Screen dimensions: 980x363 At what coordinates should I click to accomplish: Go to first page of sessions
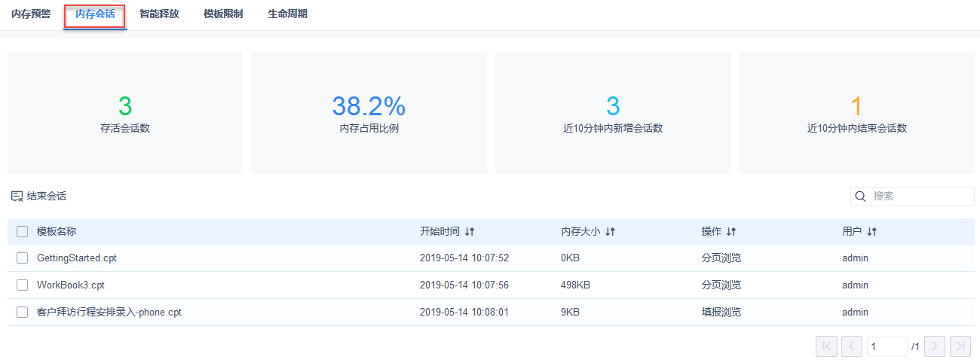(826, 346)
